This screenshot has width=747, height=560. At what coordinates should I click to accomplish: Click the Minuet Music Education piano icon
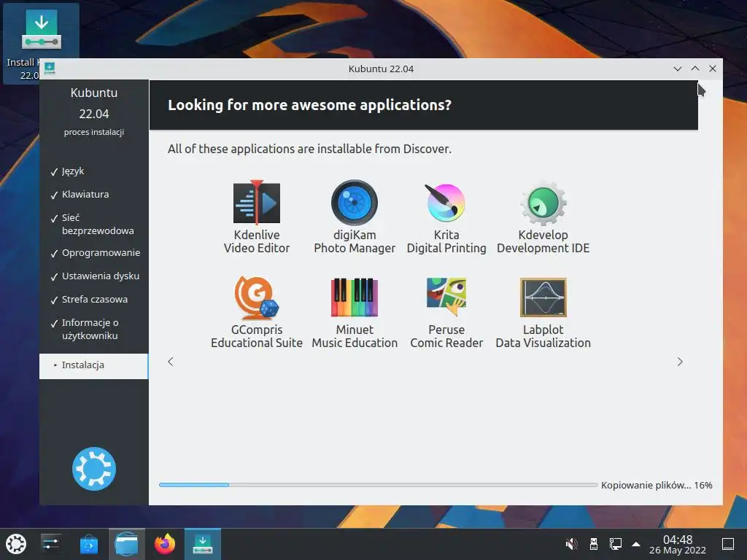355,297
